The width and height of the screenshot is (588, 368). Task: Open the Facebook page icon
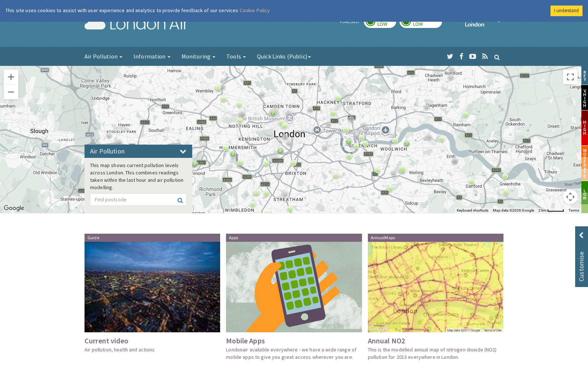tap(461, 56)
